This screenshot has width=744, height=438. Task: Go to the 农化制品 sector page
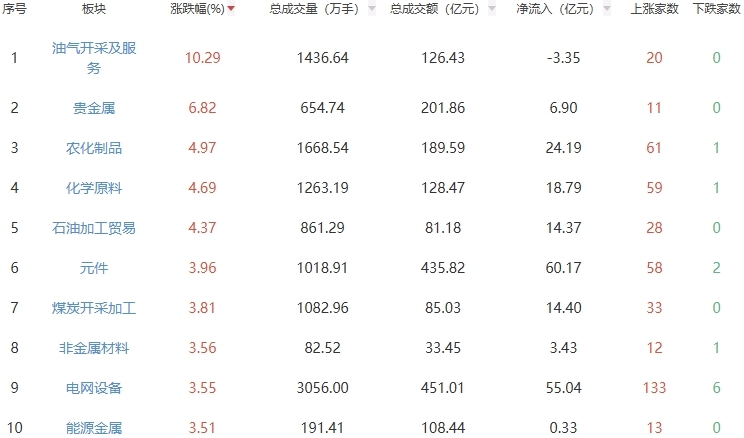[x=94, y=148]
